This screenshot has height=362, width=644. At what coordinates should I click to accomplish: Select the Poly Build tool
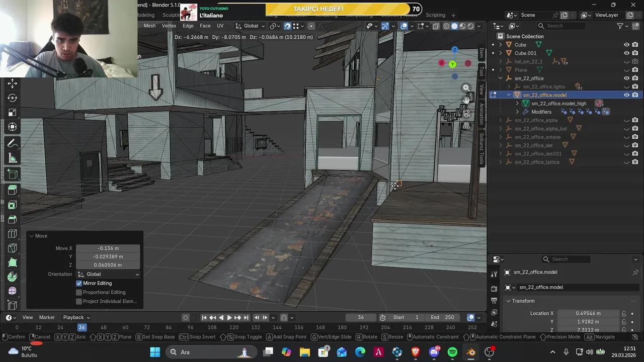click(13, 262)
